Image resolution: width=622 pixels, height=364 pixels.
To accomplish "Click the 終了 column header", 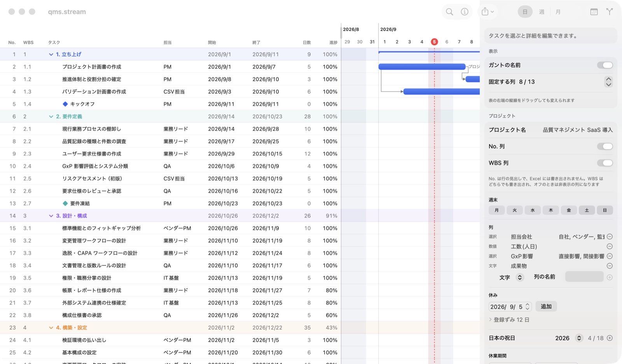I will tap(256, 42).
